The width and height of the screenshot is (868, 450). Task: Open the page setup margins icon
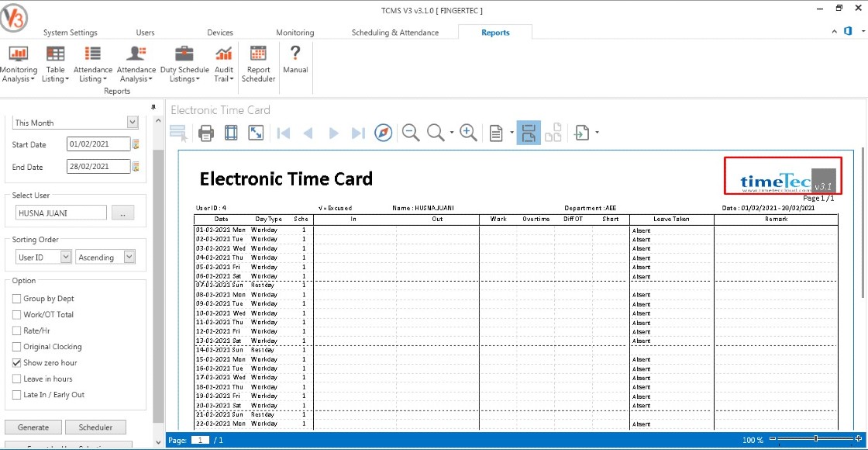(x=231, y=133)
